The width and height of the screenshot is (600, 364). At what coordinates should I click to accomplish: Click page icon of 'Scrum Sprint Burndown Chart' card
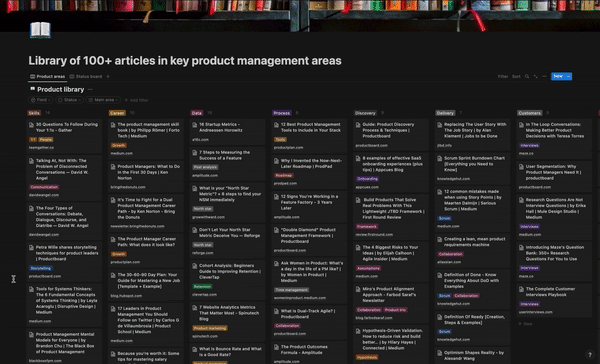[x=440, y=158]
